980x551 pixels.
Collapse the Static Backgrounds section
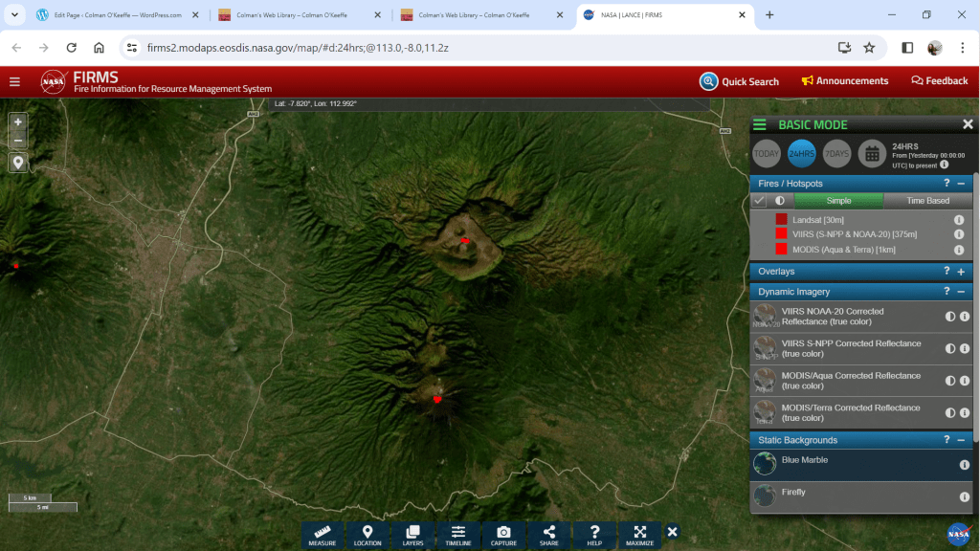pyautogui.click(x=961, y=440)
